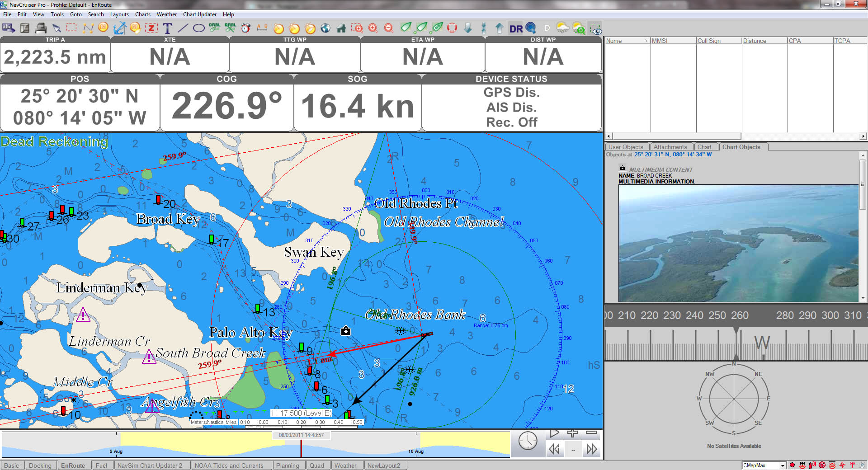The image size is (868, 470).
Task: Click the red antenna status icon
Action: [852, 465]
